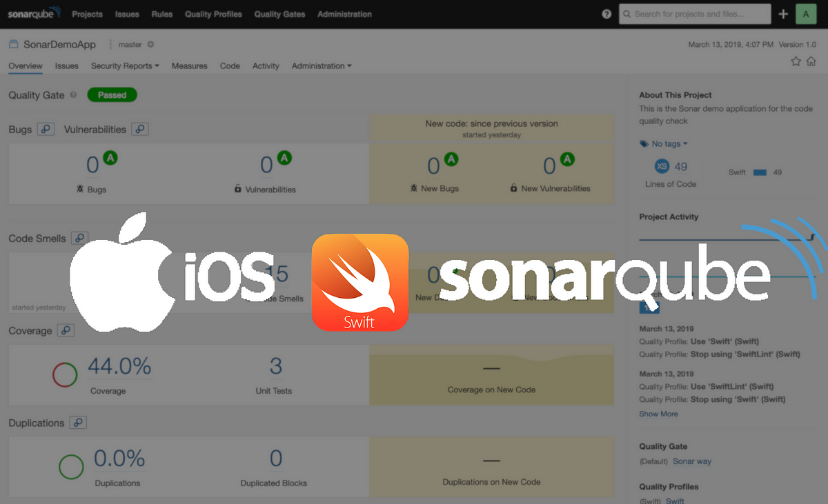
Task: Click the XS size badge
Action: tap(662, 166)
